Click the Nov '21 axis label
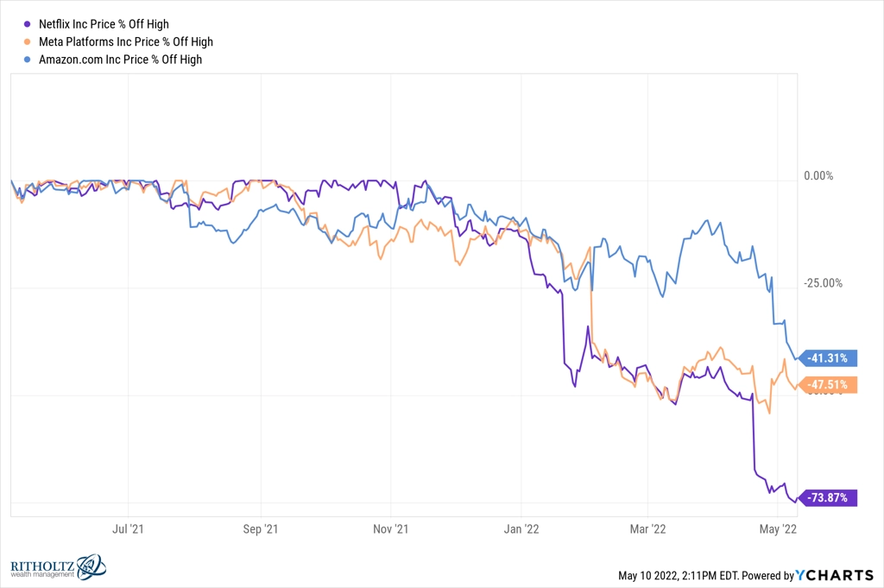The image size is (884, 588). [391, 528]
